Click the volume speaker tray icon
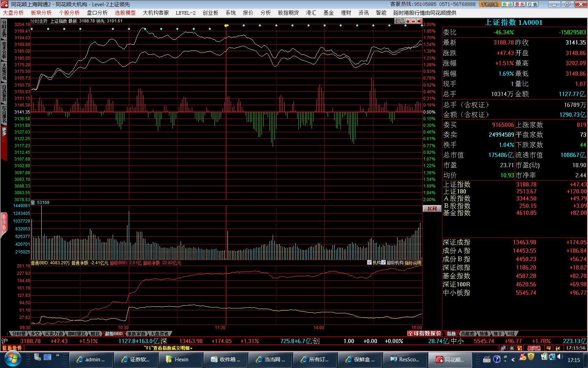The height and width of the screenshot is (368, 588). pyautogui.click(x=560, y=357)
